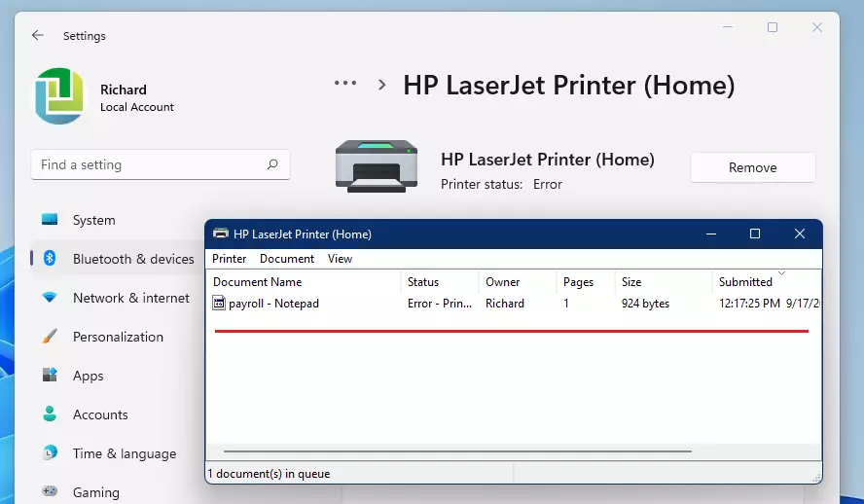This screenshot has width=864, height=504.
Task: Click the search magnifier in Find a setting
Action: (x=272, y=164)
